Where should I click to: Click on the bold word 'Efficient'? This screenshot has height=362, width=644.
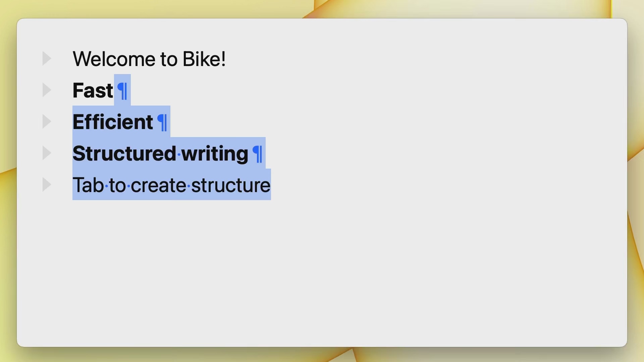tap(113, 122)
